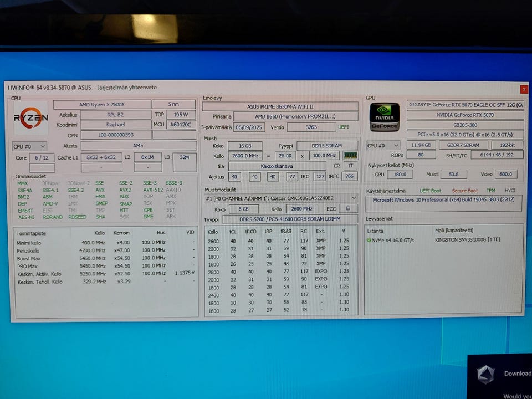Click the Secure Boot label
This screenshot has height=399, width=532.
(x=464, y=191)
